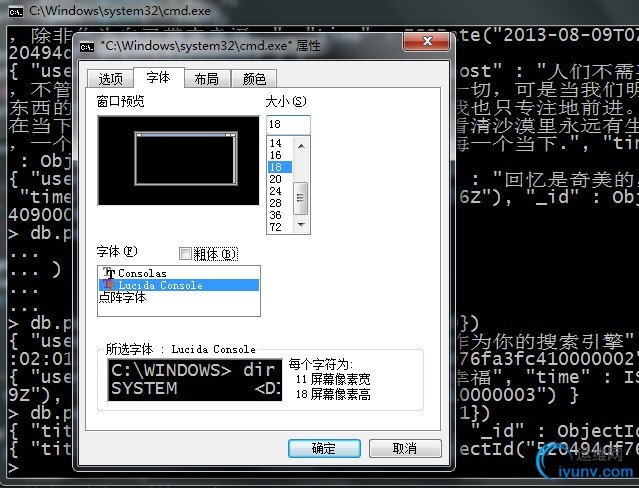The width and height of the screenshot is (639, 488).
Task: Click the TrueType icon beside Lucida Console
Action: (x=109, y=285)
